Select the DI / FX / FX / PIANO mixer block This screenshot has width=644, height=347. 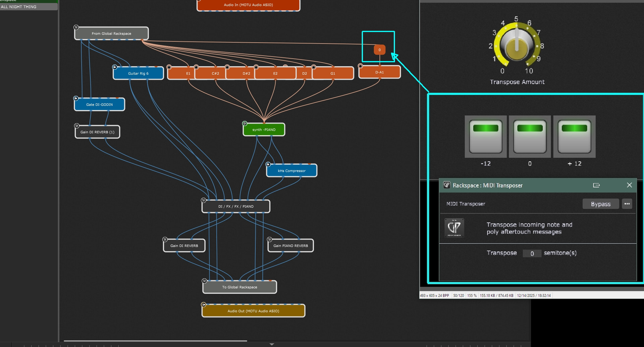point(236,206)
